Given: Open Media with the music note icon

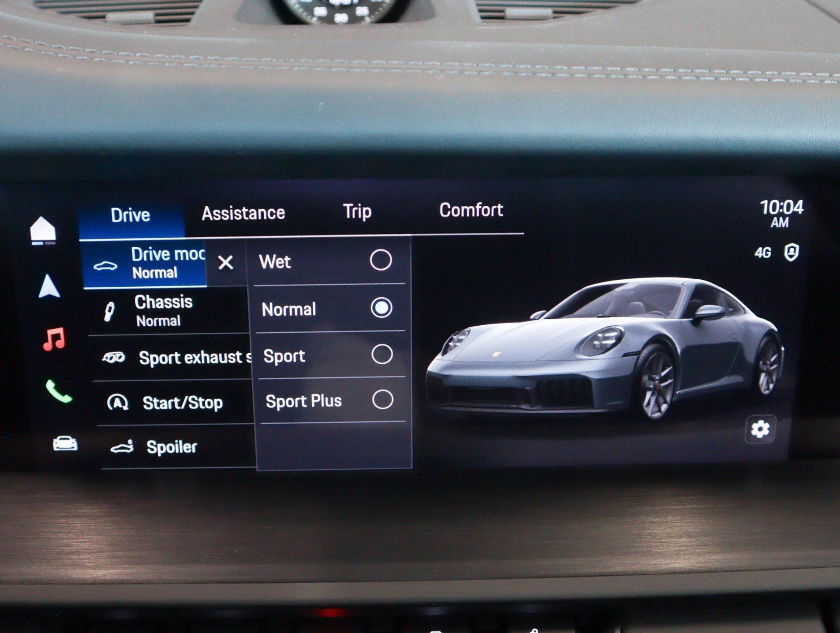Looking at the screenshot, I should click(x=55, y=339).
